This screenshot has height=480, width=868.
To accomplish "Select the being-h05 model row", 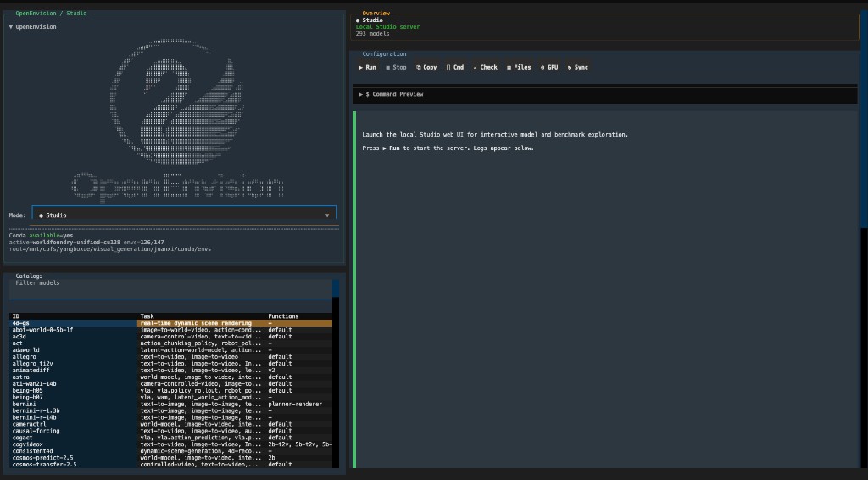I will (x=171, y=391).
